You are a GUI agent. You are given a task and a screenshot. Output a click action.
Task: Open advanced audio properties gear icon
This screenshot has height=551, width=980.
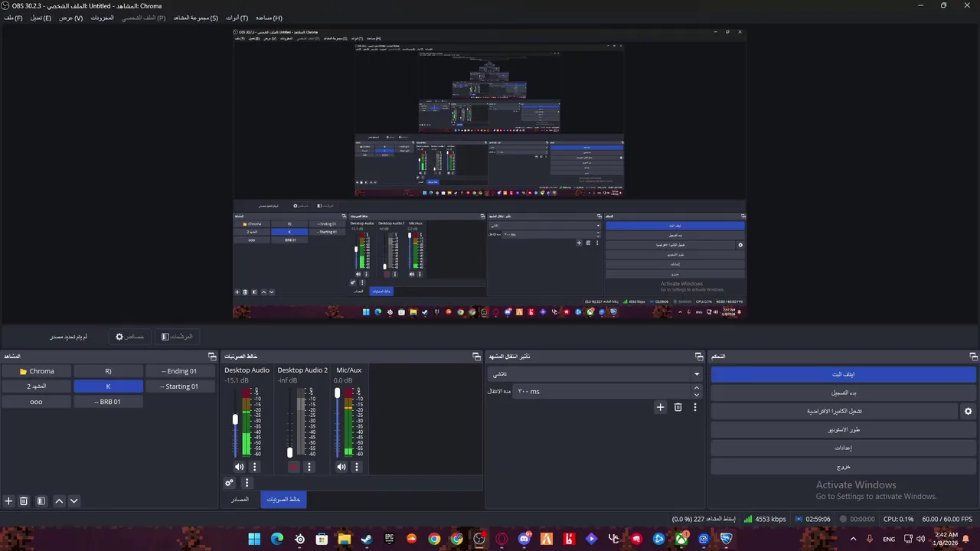pyautogui.click(x=229, y=483)
